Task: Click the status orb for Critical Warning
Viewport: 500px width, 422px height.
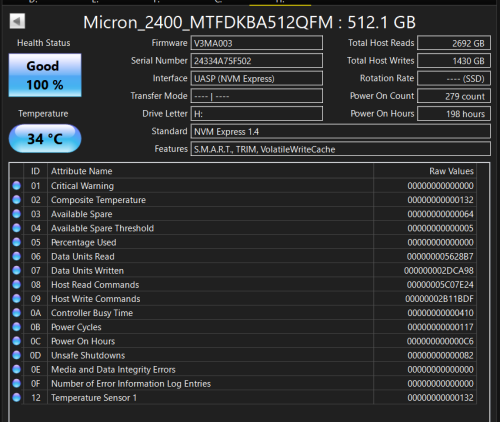Action: click(16, 186)
